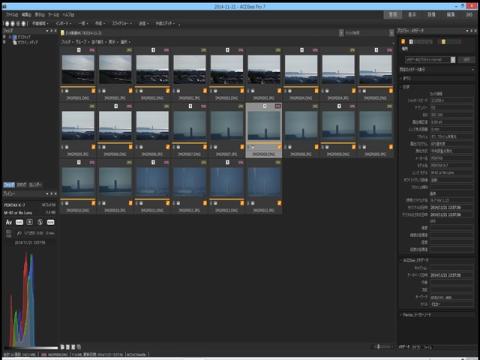Open the folder panel header dropdown arrow
The height and width of the screenshot is (360, 480).
[x=47, y=31]
